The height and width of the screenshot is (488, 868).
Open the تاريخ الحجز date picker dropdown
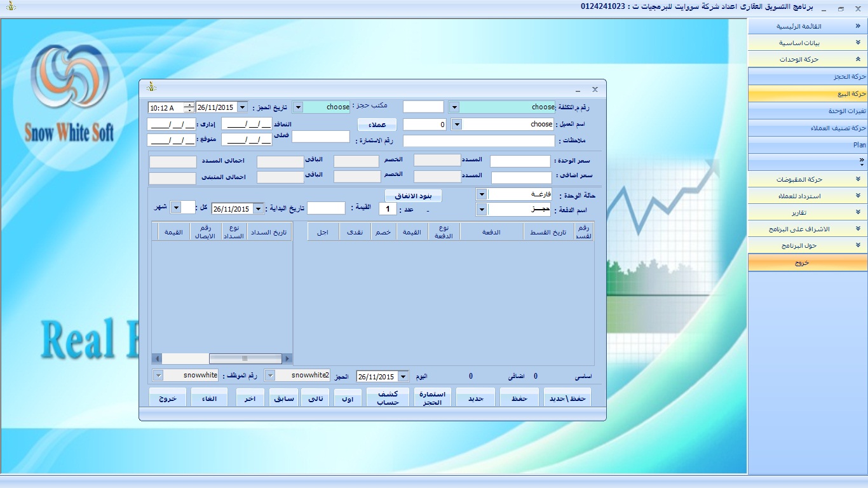[242, 107]
